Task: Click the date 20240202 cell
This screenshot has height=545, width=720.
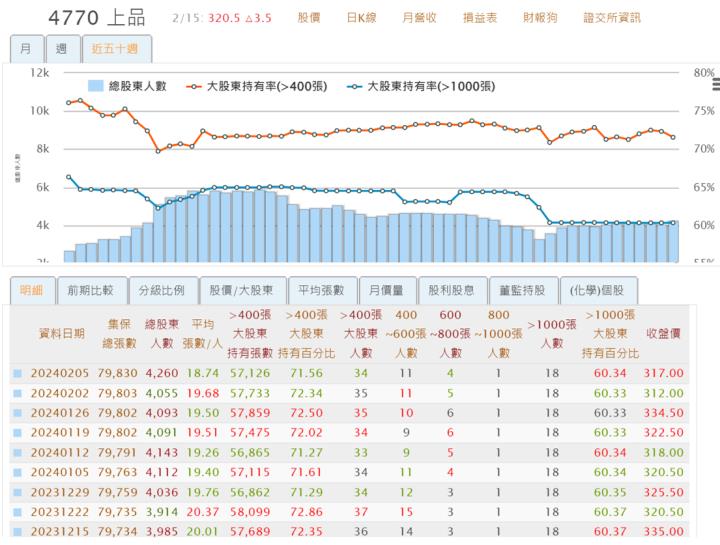Action: coord(60,393)
